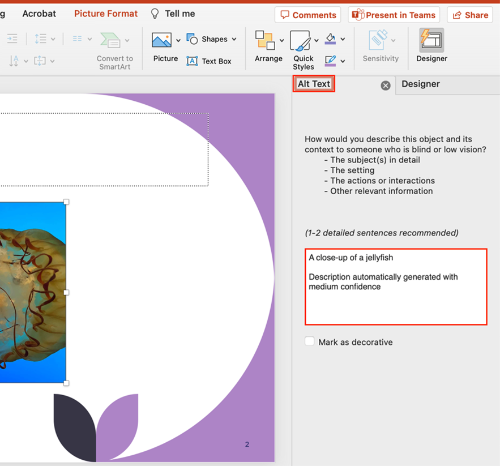Click the Comments button
The image size is (500, 466).
pos(308,15)
